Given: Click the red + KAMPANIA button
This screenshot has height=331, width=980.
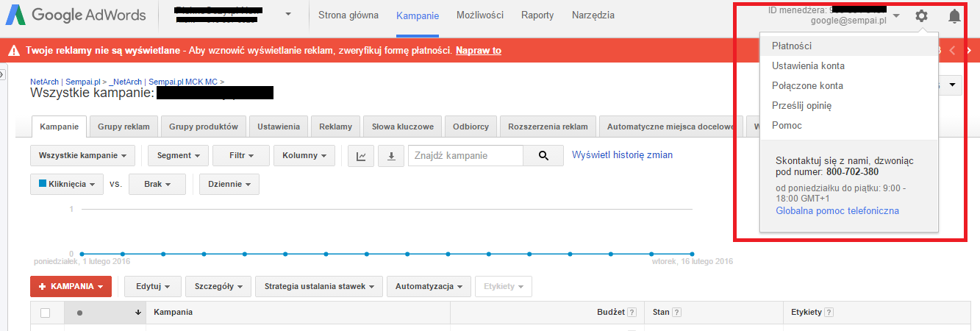Looking at the screenshot, I should coord(71,286).
